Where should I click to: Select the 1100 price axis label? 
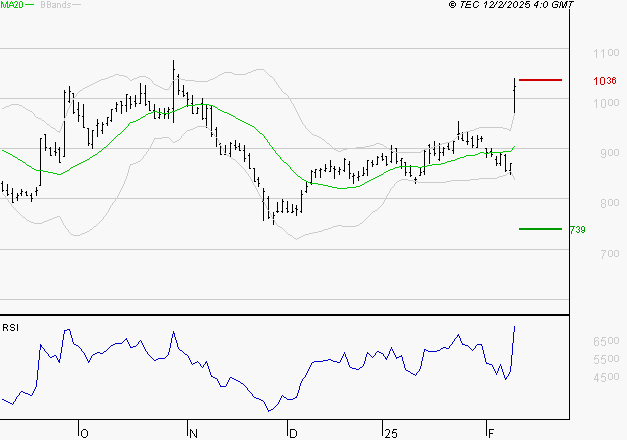[x=605, y=53]
